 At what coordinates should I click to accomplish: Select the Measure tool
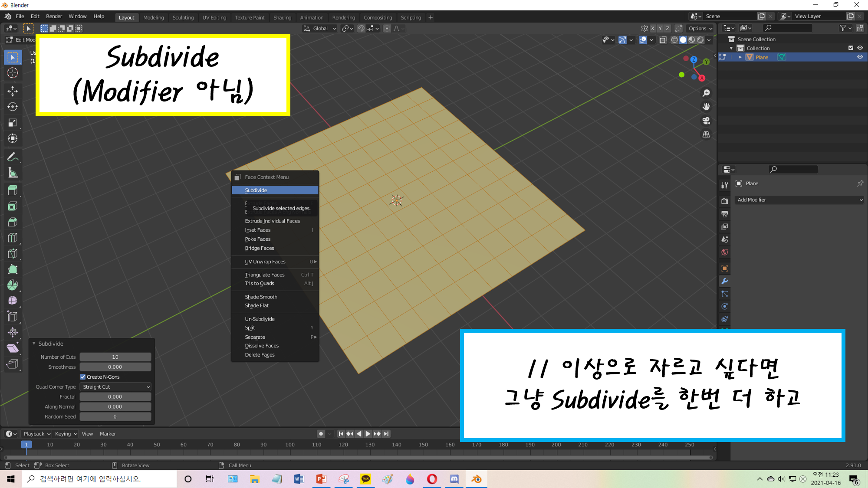click(x=13, y=173)
